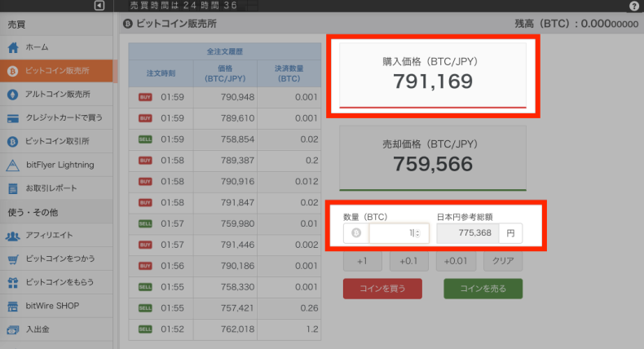The height and width of the screenshot is (349, 644).
Task: Click the 価格 (BTC/JPY) column header
Action: (x=225, y=73)
